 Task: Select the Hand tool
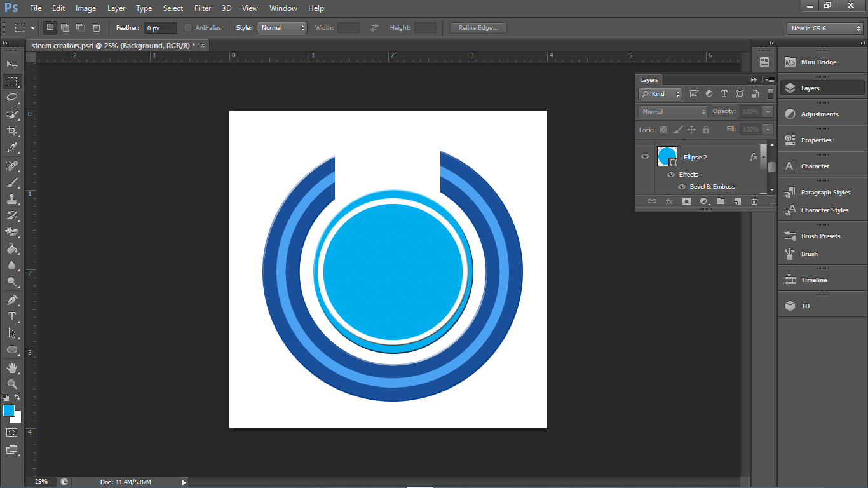(12, 368)
